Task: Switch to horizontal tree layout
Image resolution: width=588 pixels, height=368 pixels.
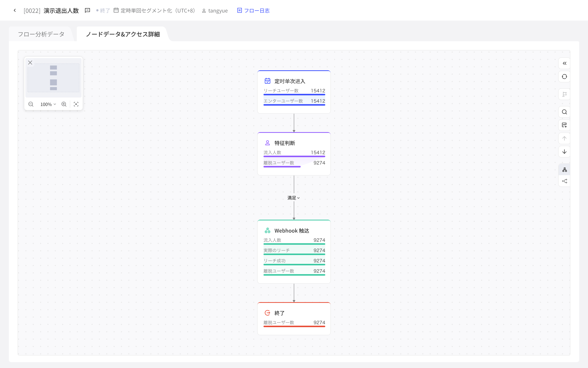Action: pyautogui.click(x=564, y=181)
